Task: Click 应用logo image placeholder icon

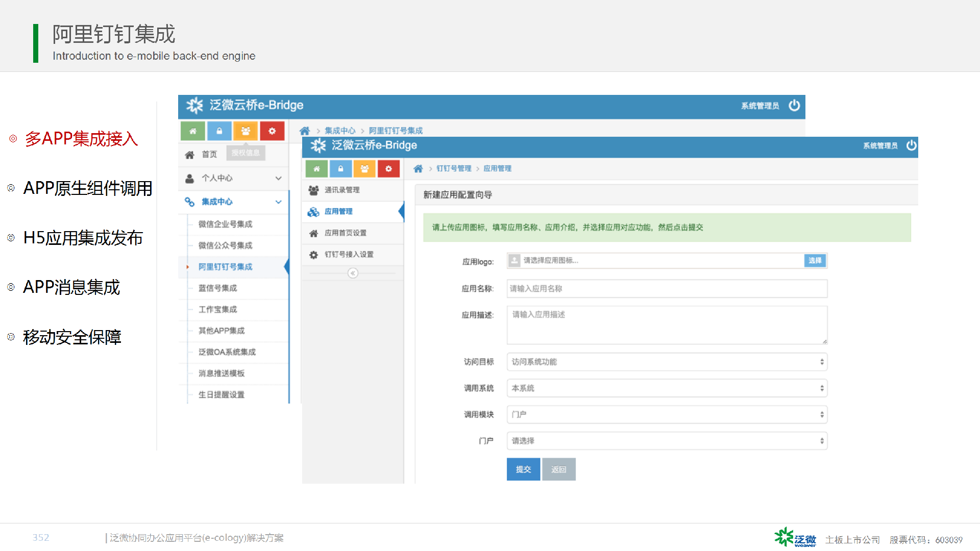Action: tap(514, 260)
